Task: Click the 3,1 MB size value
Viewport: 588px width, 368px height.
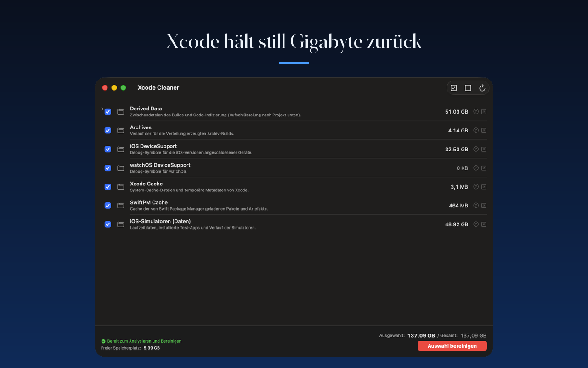Action: click(x=459, y=187)
